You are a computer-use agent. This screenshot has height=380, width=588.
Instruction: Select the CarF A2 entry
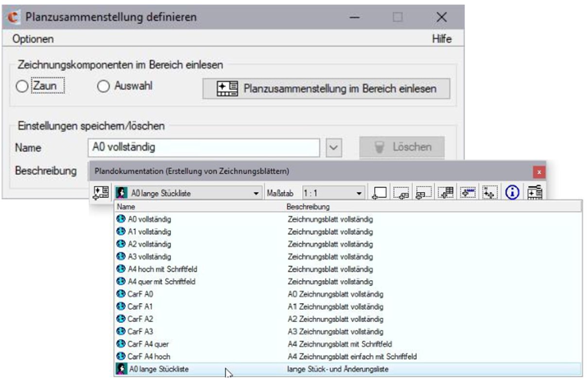pos(349,319)
